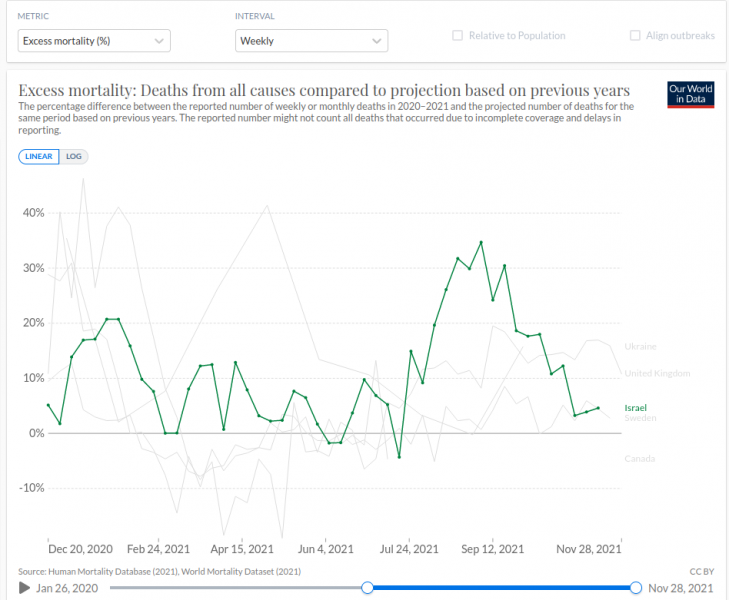729x600 pixels.
Task: Click Israel's peak data point near 35%
Action: (x=481, y=242)
